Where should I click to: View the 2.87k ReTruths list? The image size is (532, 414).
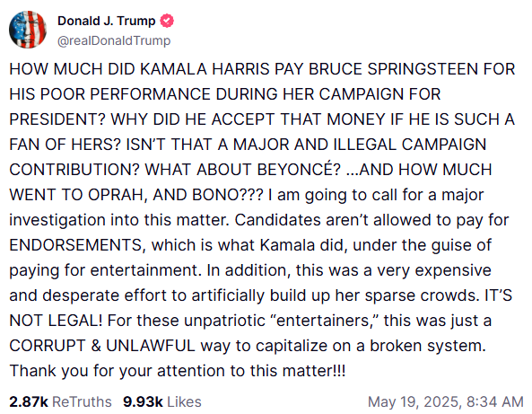click(60, 401)
